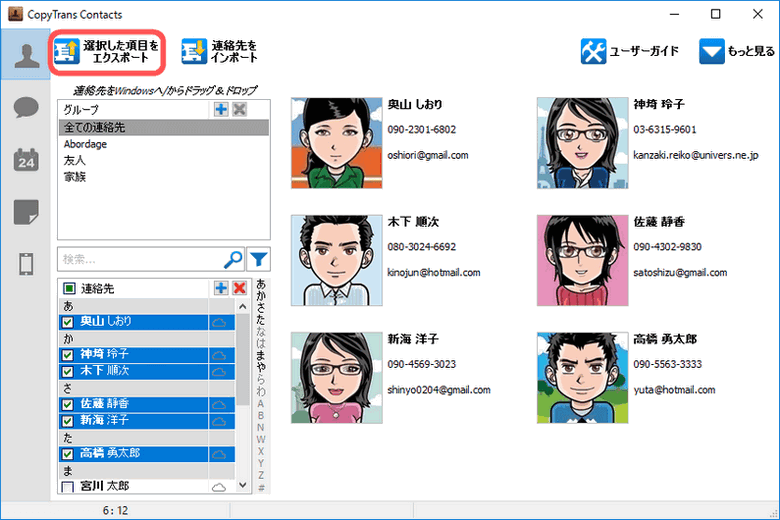Click the add group plus icon
Viewport: 780px width, 520px height.
pyautogui.click(x=221, y=109)
